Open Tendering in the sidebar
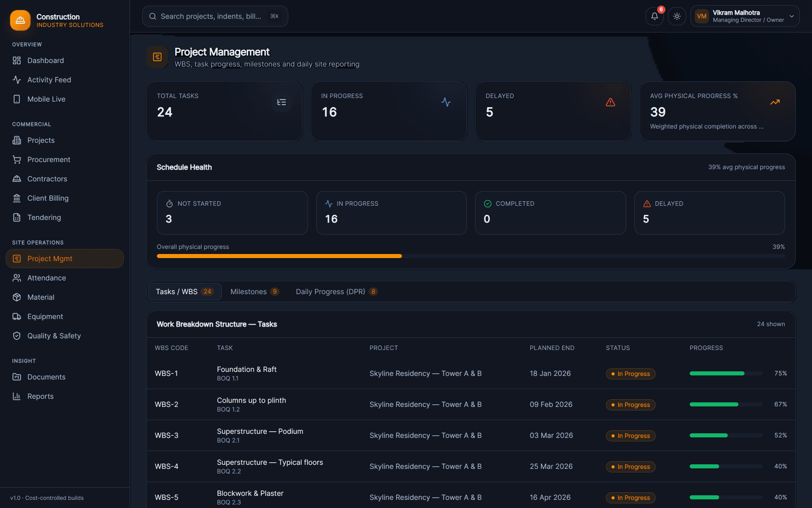Viewport: 812px width, 508px height. click(x=64, y=217)
